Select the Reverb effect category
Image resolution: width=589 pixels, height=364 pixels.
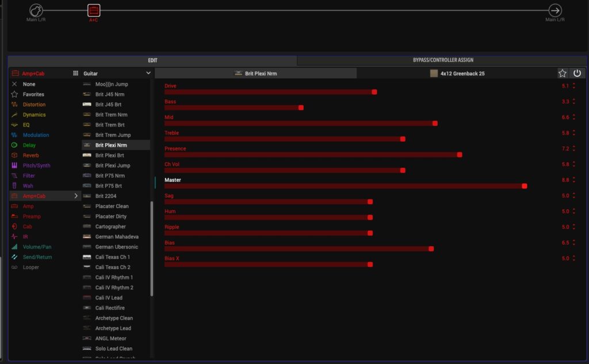coord(31,155)
